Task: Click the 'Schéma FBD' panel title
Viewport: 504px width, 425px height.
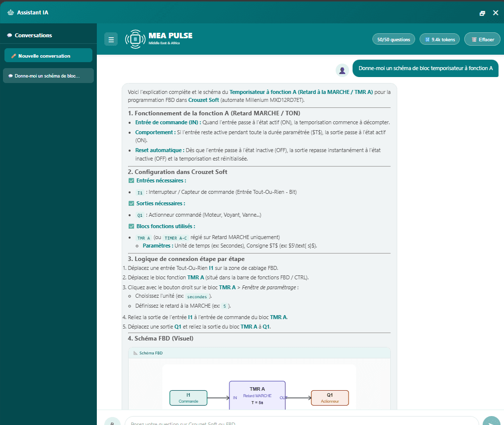Action: coord(151,353)
